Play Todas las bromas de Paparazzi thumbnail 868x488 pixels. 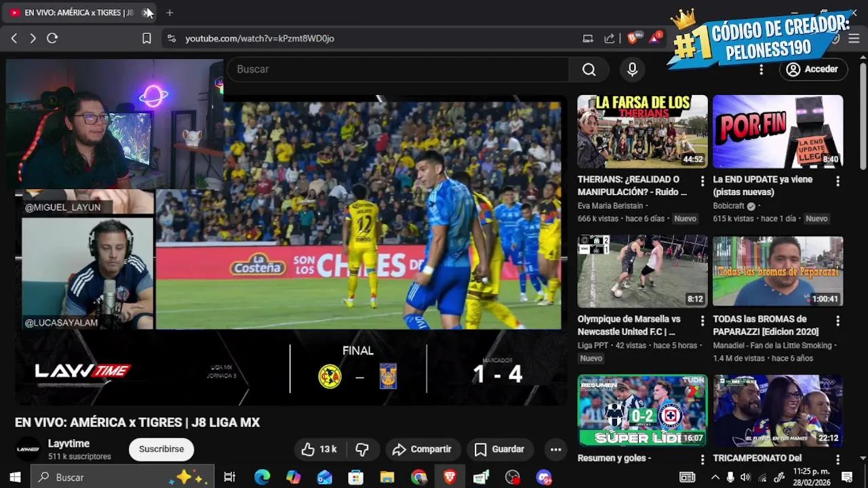[x=778, y=271]
